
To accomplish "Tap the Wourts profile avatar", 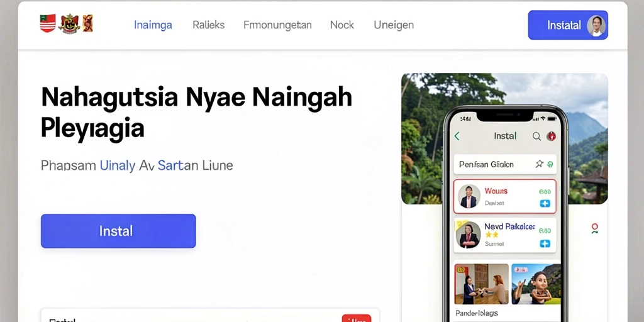I will (x=469, y=196).
